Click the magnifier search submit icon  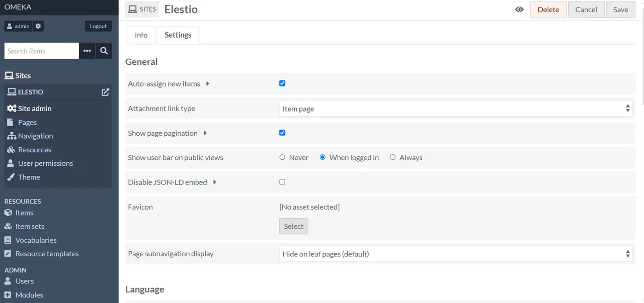pyautogui.click(x=104, y=51)
